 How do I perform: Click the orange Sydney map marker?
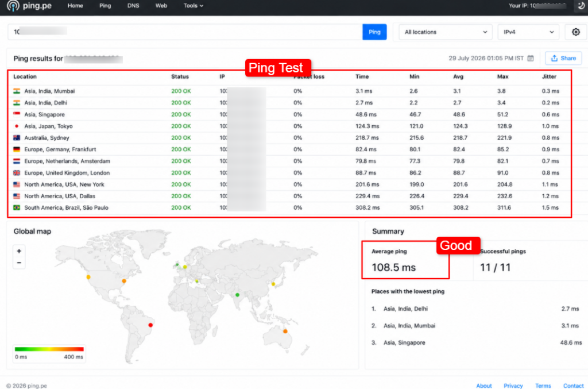tap(285, 331)
